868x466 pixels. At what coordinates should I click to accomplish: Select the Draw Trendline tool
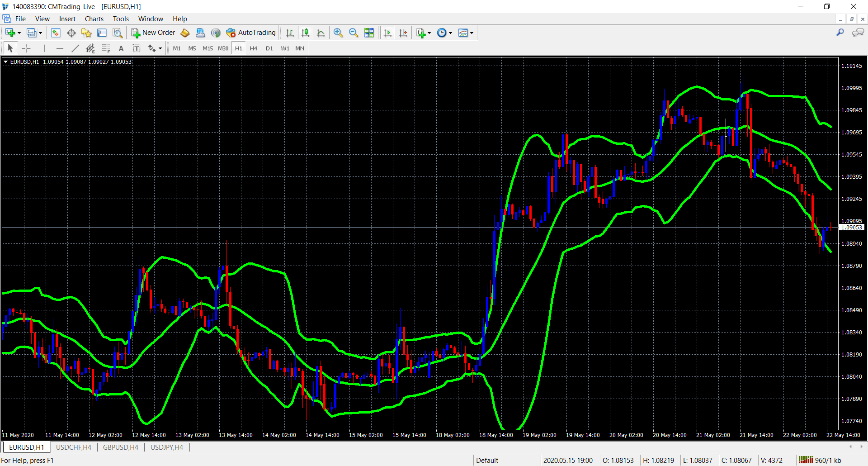click(75, 48)
